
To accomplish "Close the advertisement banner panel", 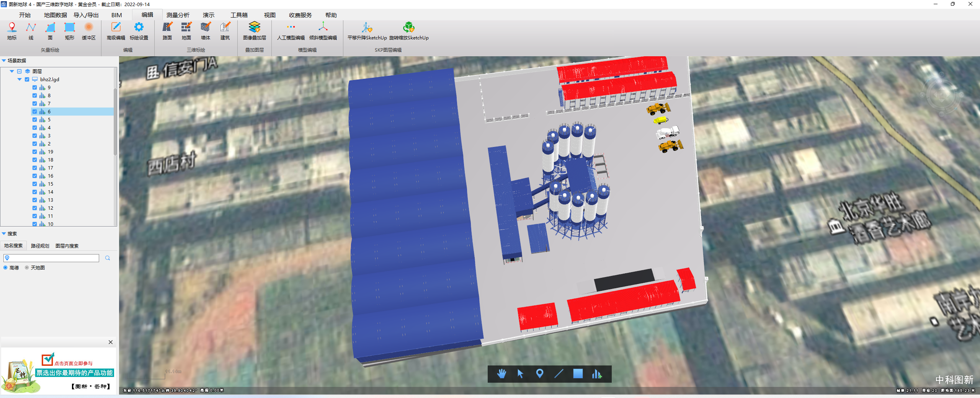I will pyautogui.click(x=111, y=342).
